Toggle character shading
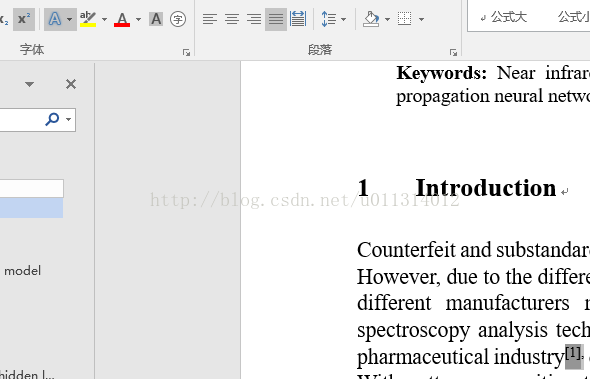The height and width of the screenshot is (379, 590). click(156, 19)
